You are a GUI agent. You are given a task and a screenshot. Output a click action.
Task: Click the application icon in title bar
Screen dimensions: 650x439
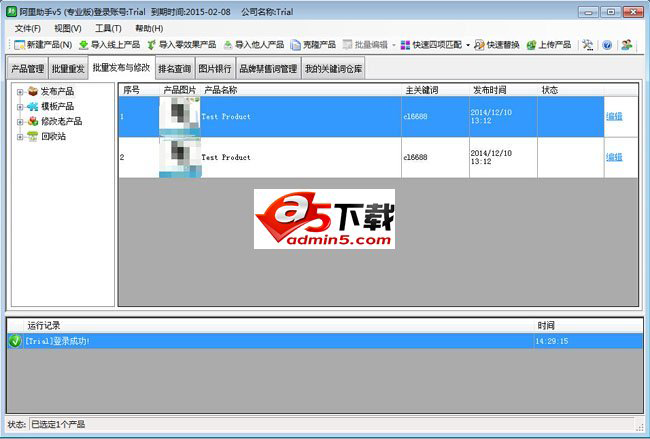[x=11, y=12]
